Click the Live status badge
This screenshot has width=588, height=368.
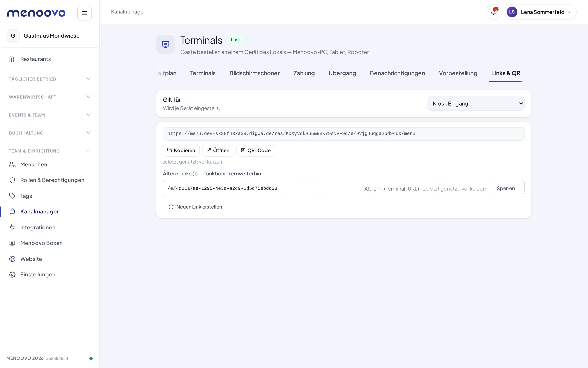pos(235,40)
